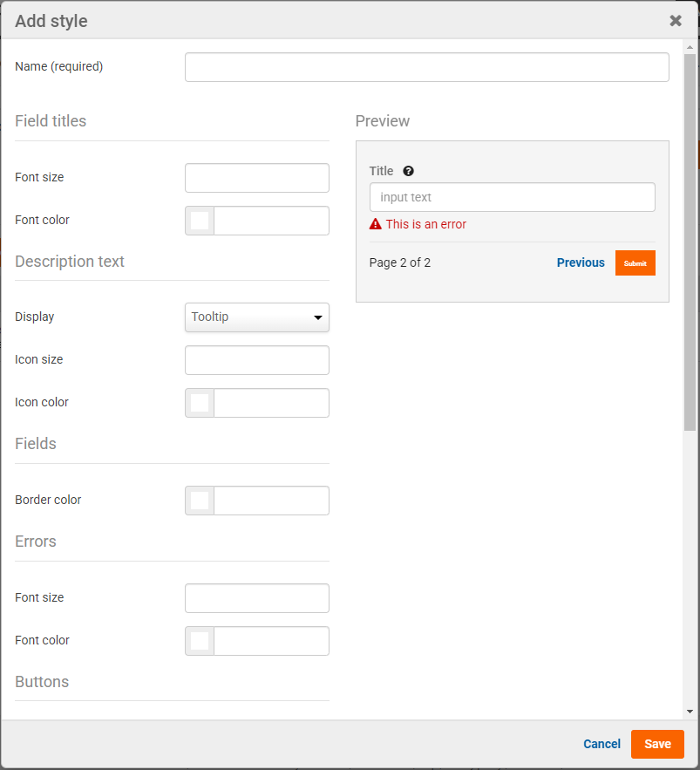This screenshot has height=770, width=700.
Task: Click the Cancel link
Action: (x=601, y=744)
